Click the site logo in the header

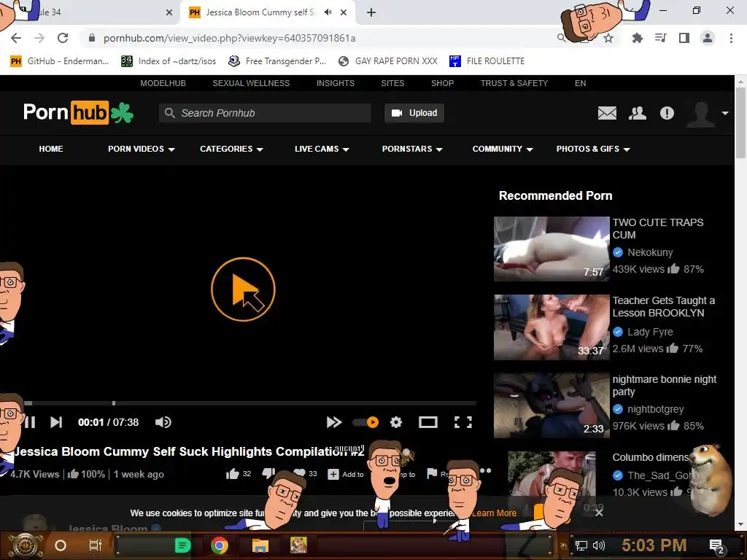[x=79, y=113]
